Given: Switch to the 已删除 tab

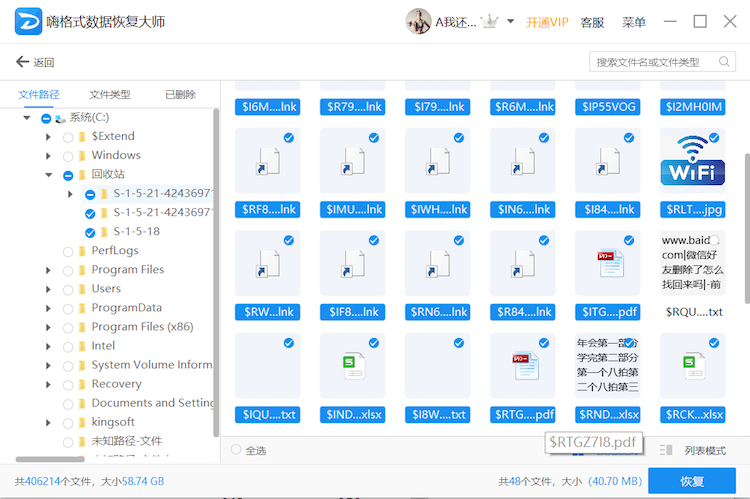Looking at the screenshot, I should tap(180, 94).
